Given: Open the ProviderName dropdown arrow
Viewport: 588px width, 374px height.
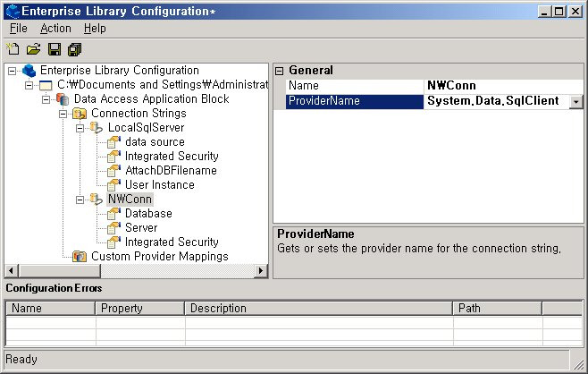Looking at the screenshot, I should (576, 102).
